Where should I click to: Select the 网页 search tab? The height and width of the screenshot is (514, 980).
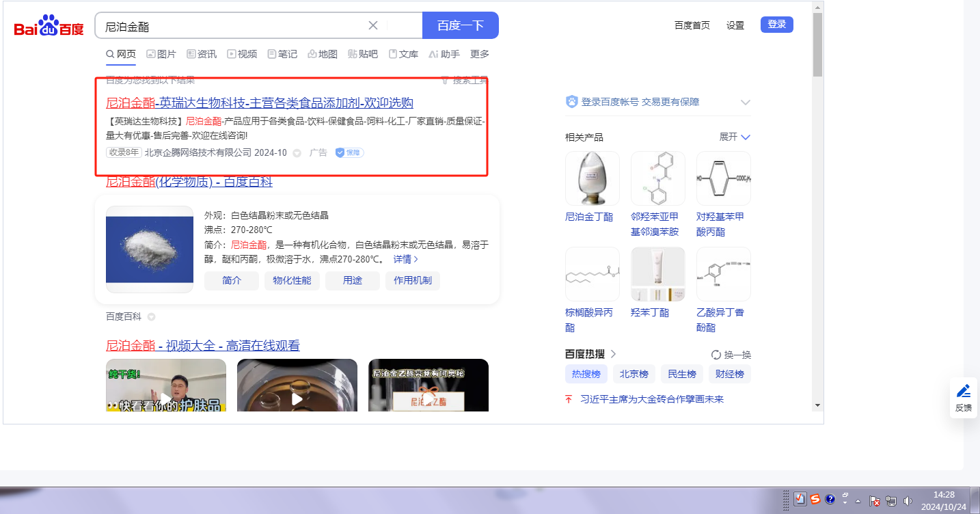tap(121, 54)
